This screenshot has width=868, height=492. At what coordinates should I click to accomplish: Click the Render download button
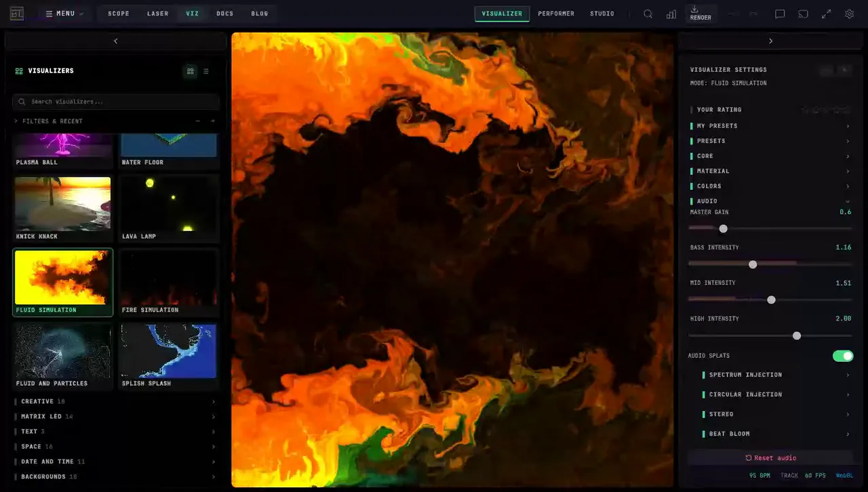coord(701,14)
